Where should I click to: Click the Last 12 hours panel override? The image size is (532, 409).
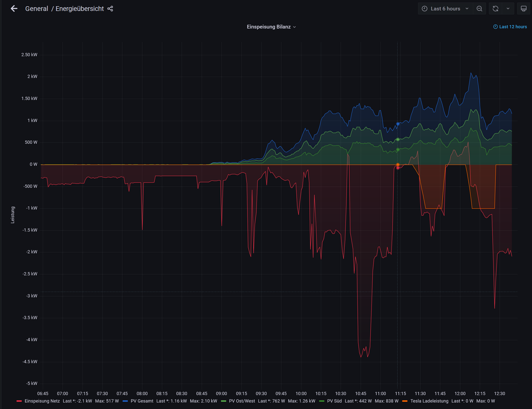pyautogui.click(x=512, y=27)
